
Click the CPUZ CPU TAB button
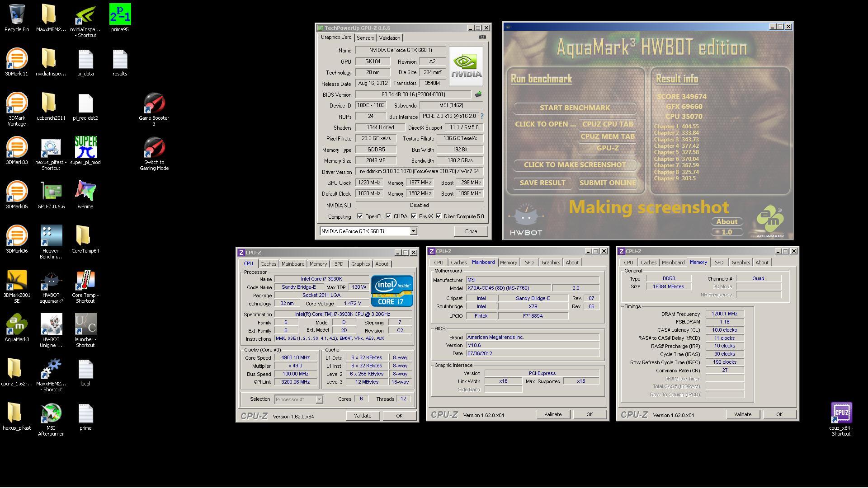coord(608,124)
